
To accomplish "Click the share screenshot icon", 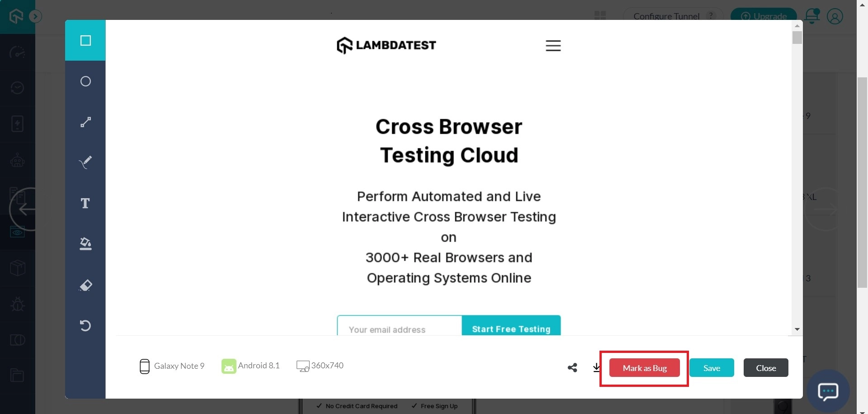I will click(572, 367).
